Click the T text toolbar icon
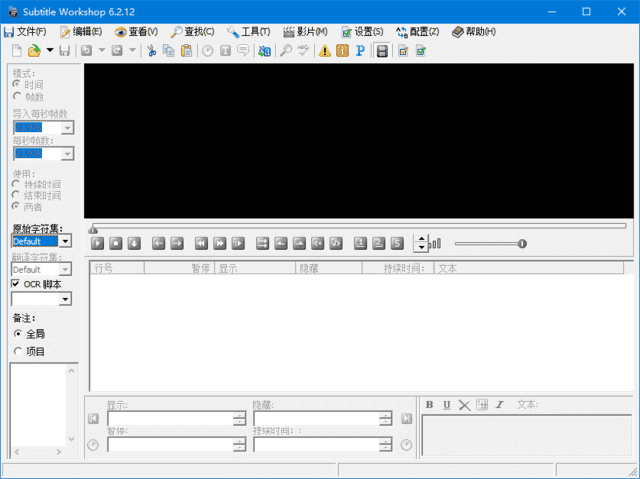Screen dimensions: 640x479 click(225, 51)
